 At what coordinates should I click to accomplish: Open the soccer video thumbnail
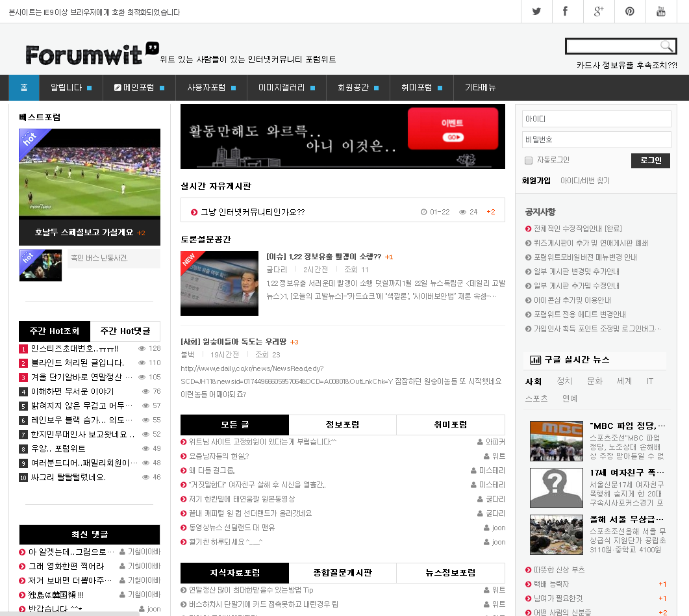(90, 173)
